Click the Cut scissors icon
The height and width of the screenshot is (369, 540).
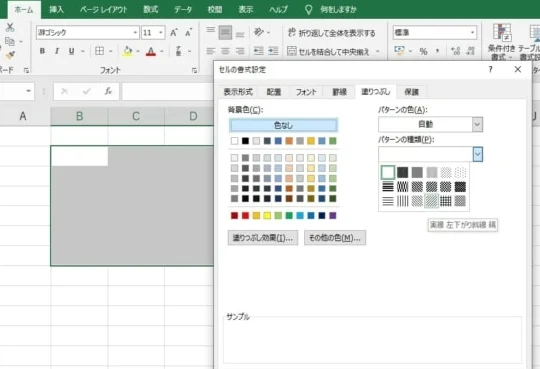(x=10, y=27)
